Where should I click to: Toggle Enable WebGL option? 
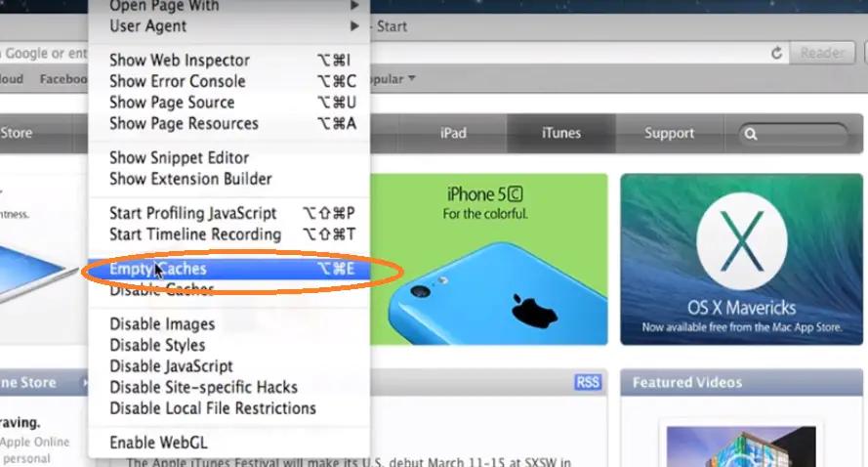[229, 442]
